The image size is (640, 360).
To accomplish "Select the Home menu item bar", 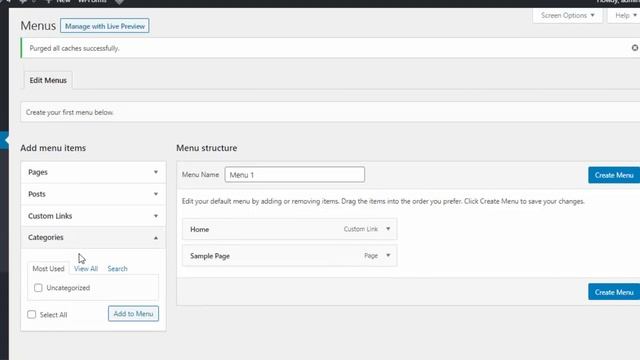I will (x=289, y=229).
